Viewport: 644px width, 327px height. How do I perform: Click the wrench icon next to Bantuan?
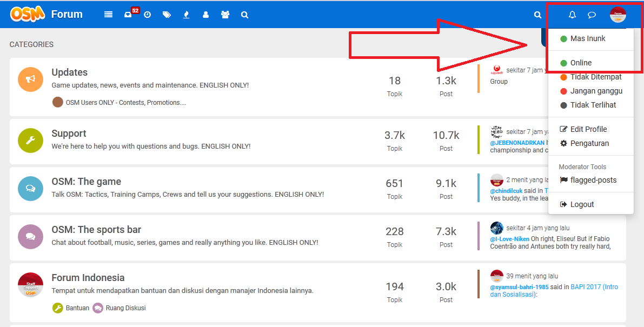pos(58,308)
